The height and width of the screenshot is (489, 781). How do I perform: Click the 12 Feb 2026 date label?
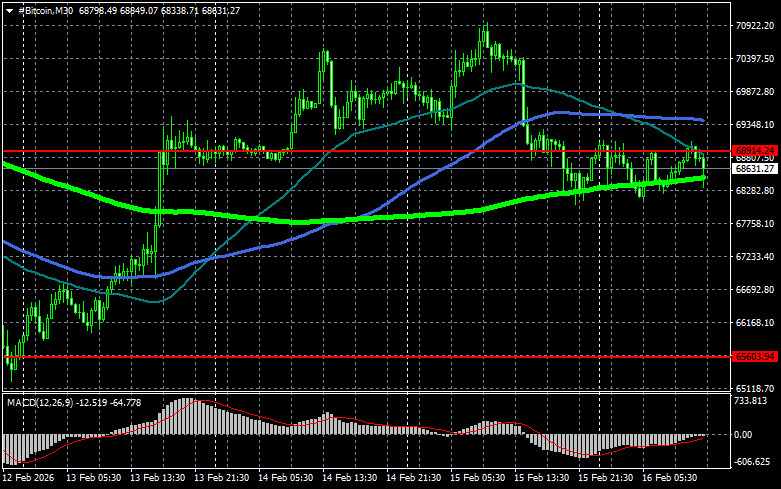28,478
